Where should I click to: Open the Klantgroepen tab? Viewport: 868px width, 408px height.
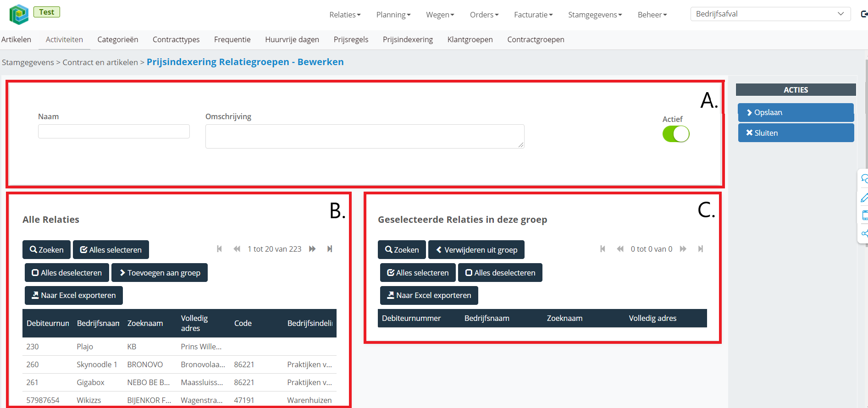(x=470, y=39)
